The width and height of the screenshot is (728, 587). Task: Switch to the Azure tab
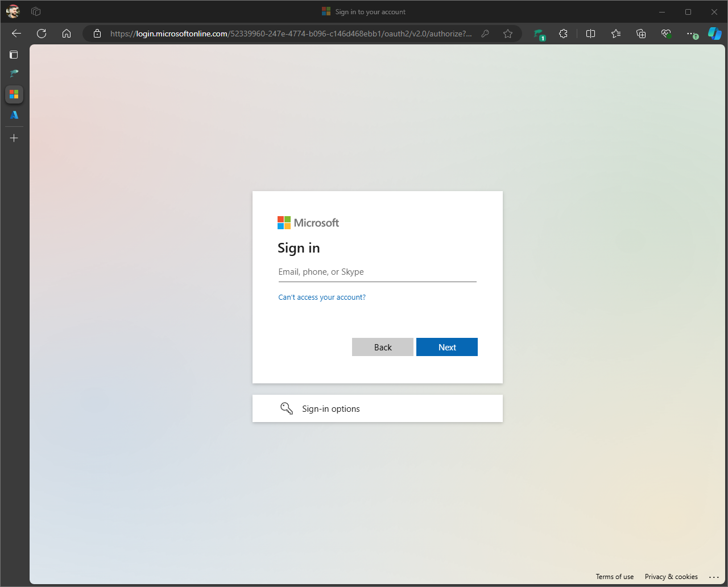[14, 114]
